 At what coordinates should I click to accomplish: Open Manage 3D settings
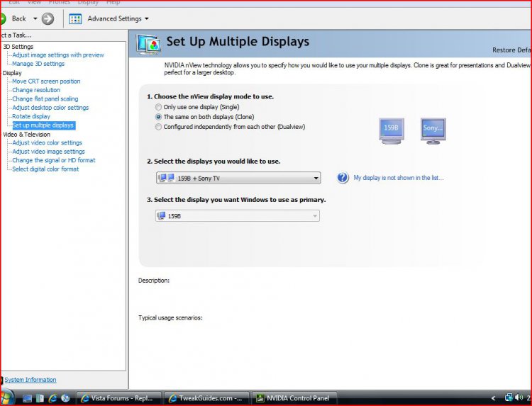pyautogui.click(x=38, y=64)
